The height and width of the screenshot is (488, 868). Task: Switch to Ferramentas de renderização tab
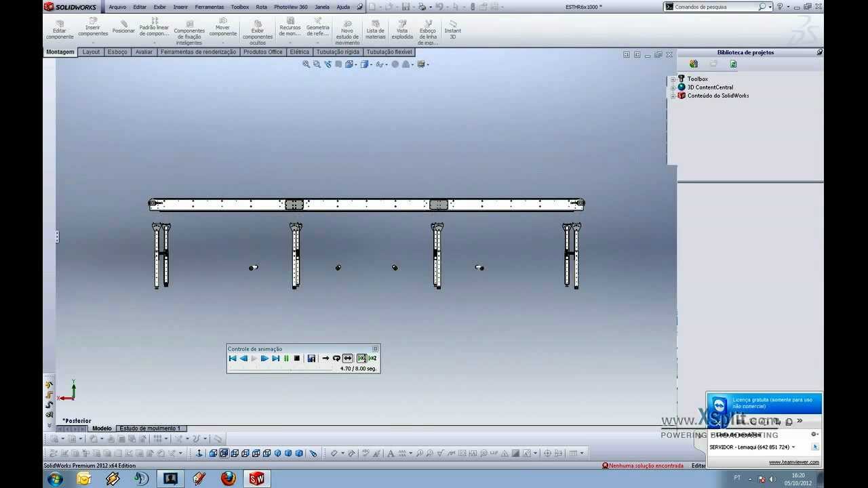(199, 52)
